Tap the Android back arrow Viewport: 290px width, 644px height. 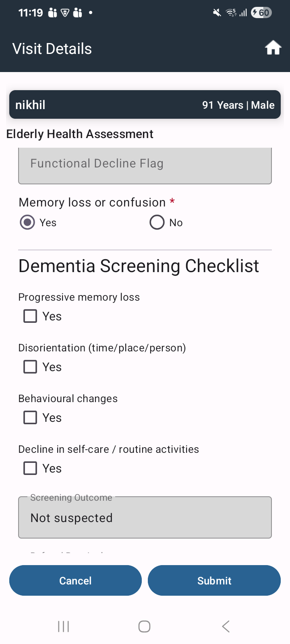[x=226, y=626]
